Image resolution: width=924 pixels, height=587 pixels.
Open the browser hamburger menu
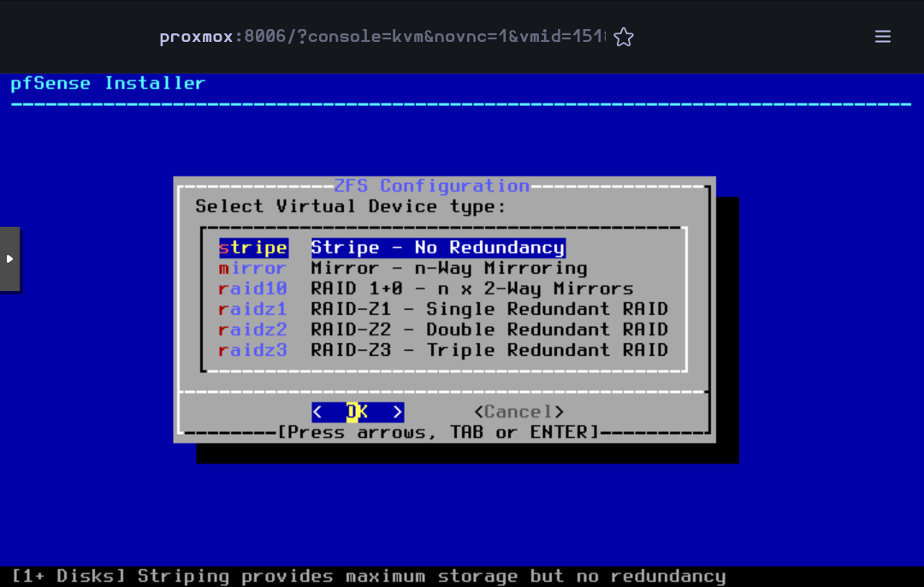coord(882,37)
